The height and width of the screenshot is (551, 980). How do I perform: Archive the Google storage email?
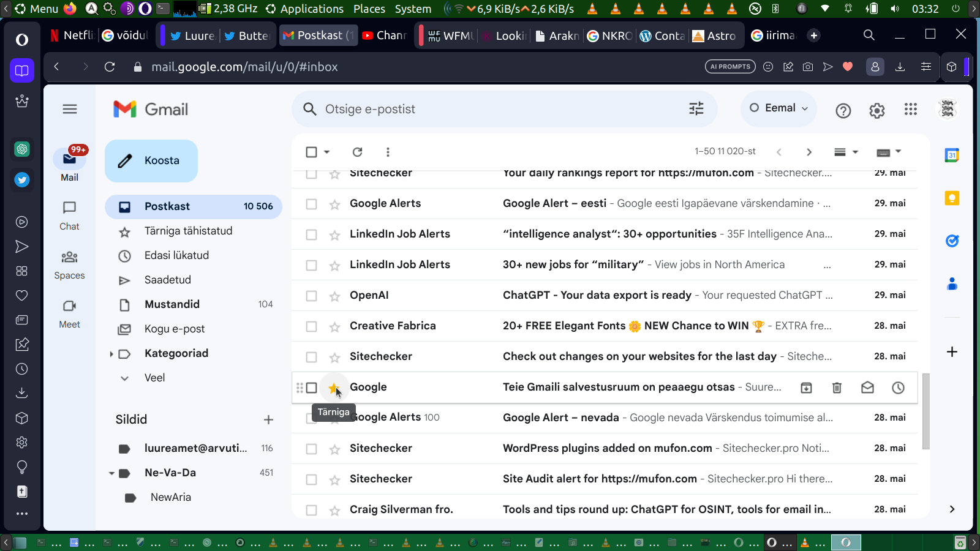(x=807, y=388)
